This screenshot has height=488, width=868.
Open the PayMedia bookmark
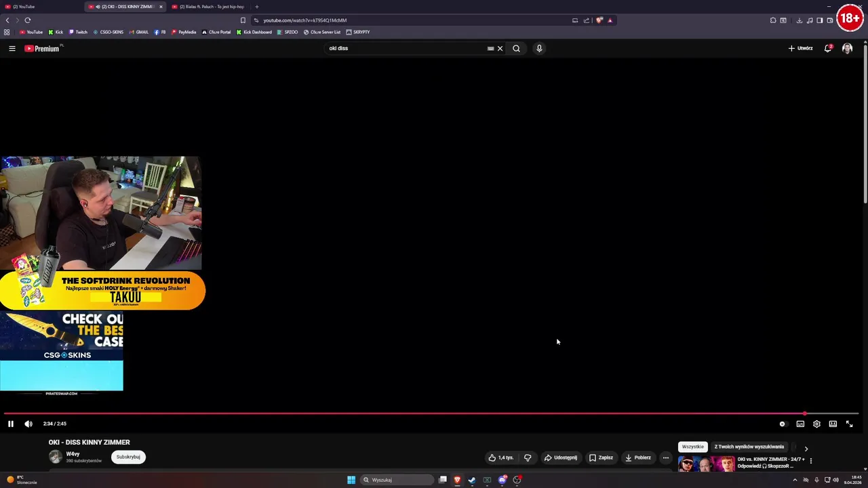pyautogui.click(x=184, y=32)
